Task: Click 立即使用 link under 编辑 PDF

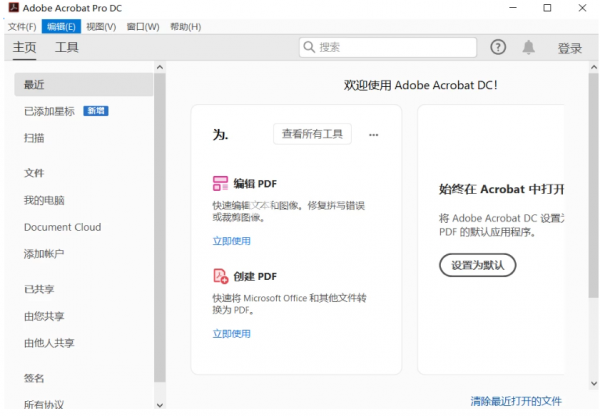Action: [232, 241]
